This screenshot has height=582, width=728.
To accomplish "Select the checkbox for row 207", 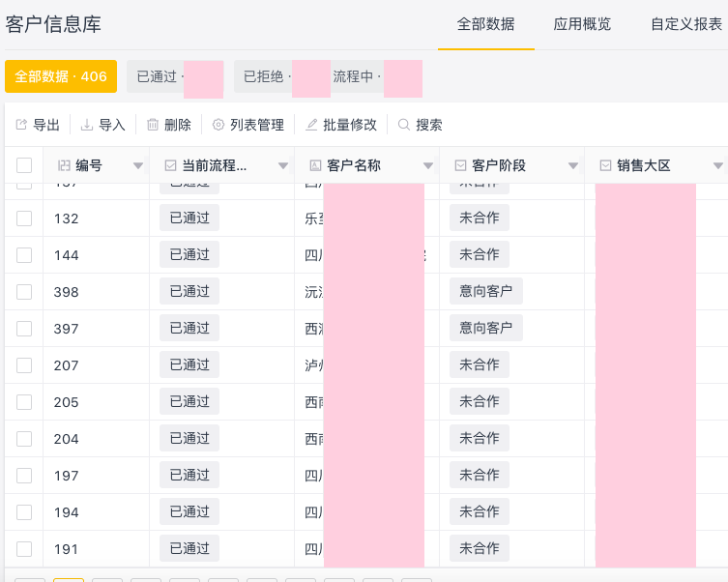I will (24, 365).
